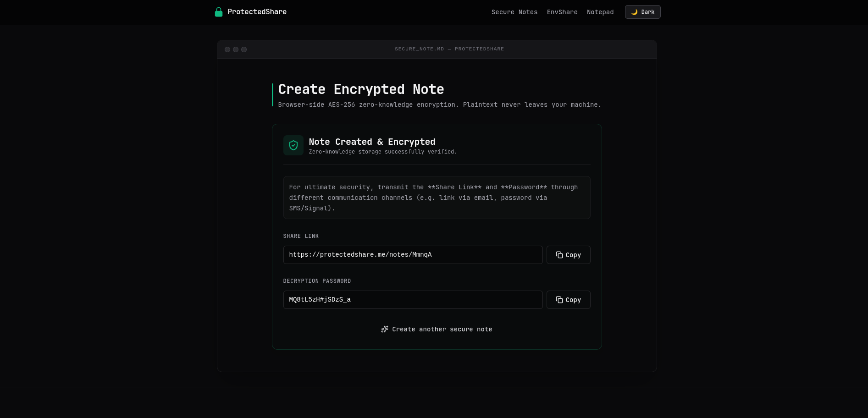Click the ProtectedShare brand name

tap(257, 12)
